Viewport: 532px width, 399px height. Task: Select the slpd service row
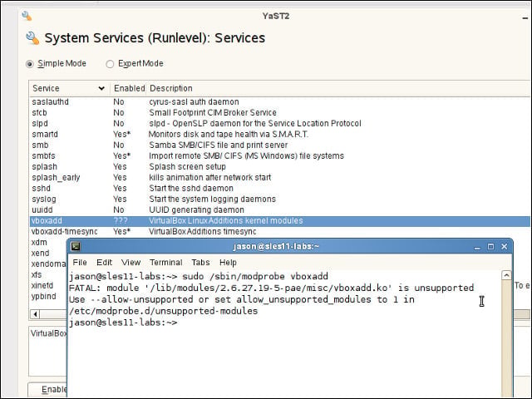tap(280, 124)
